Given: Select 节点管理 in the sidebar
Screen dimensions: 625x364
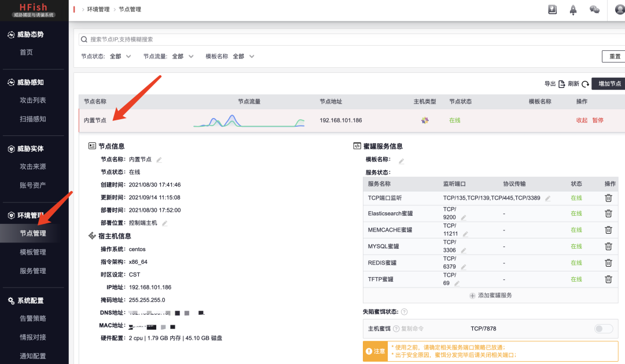Looking at the screenshot, I should click(x=33, y=234).
